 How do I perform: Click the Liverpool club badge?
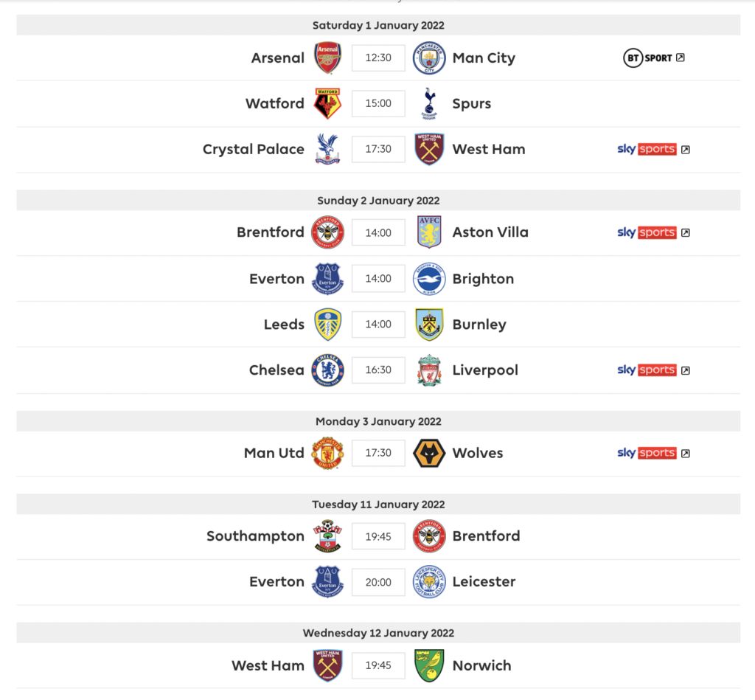[429, 370]
